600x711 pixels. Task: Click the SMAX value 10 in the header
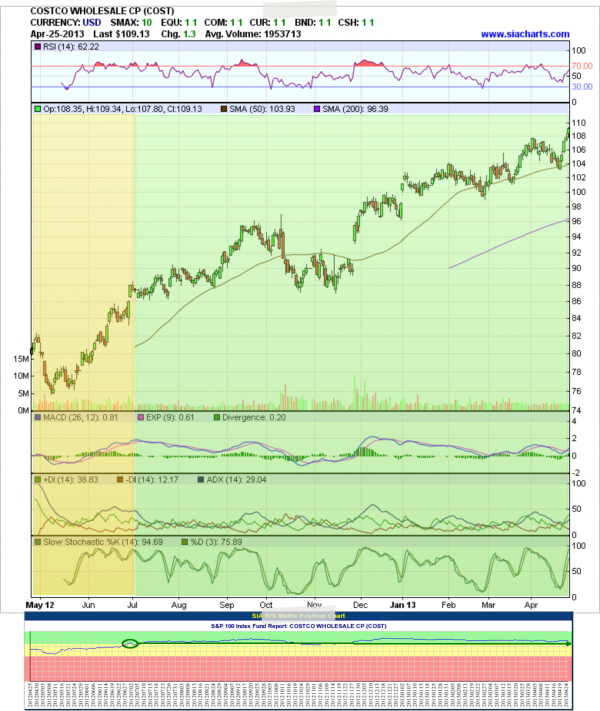[x=146, y=21]
